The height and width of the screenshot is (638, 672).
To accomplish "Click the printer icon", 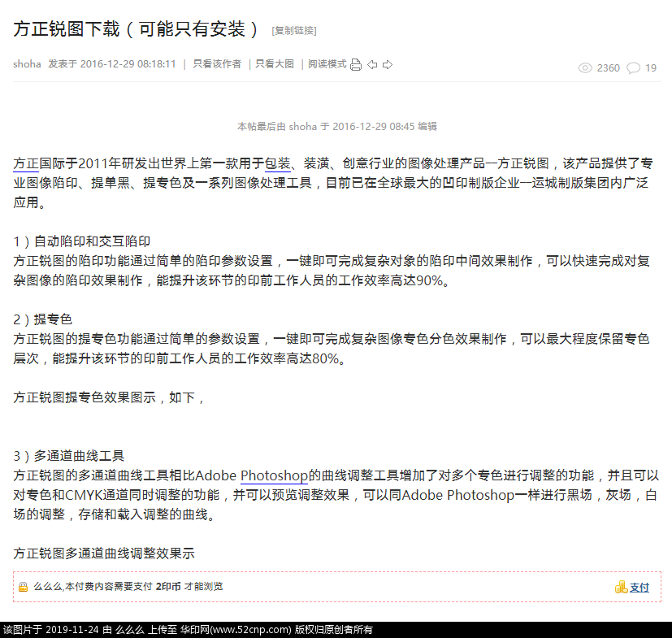I will point(356,65).
